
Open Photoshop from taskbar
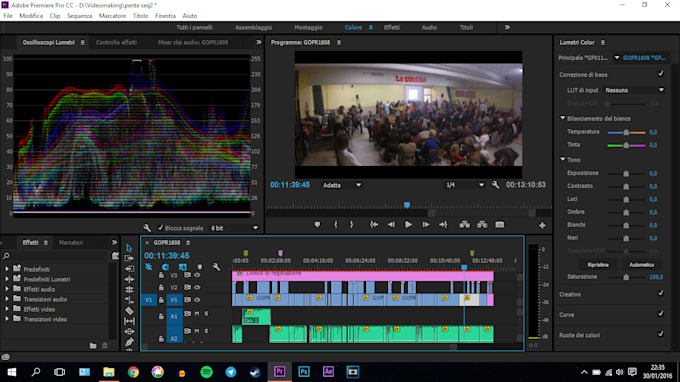coord(304,372)
